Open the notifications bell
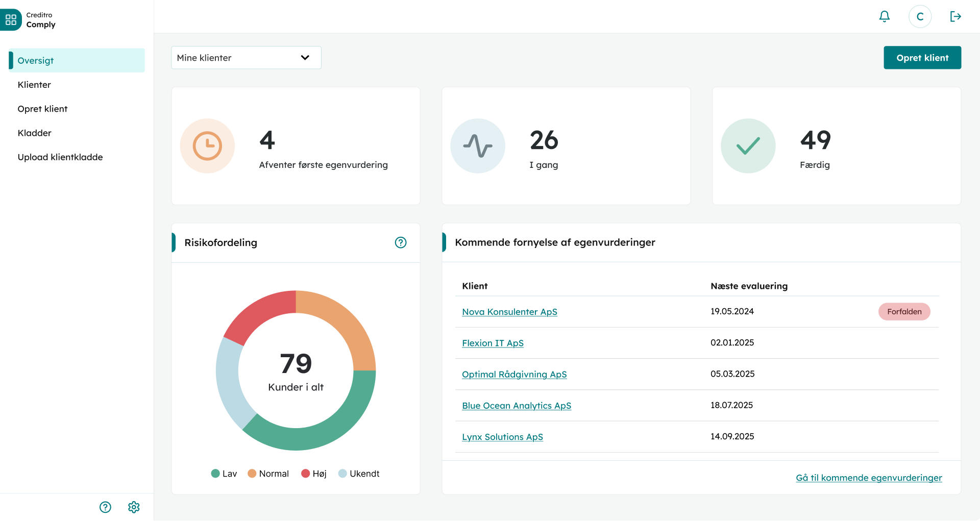Image resolution: width=980 pixels, height=521 pixels. pyautogui.click(x=885, y=16)
